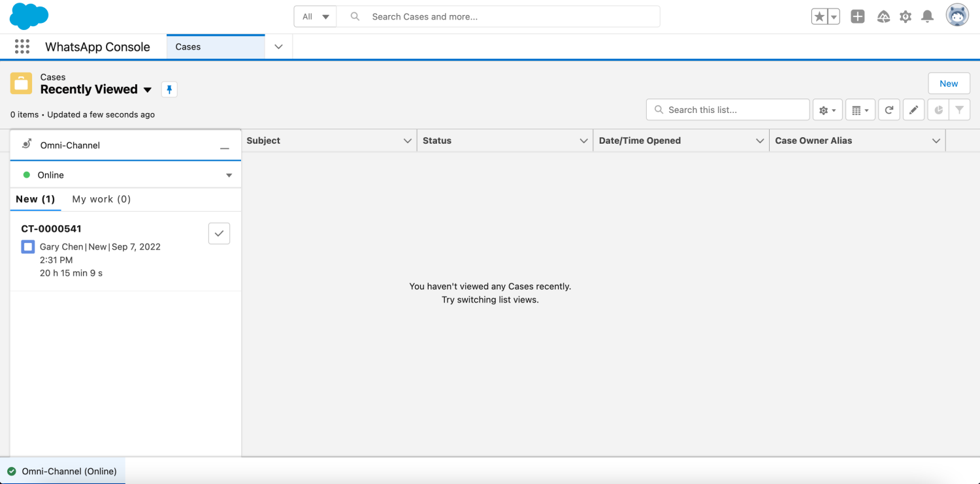Screen dimensions: 980x484
Task: Select the Cases navigation tab
Action: (x=216, y=47)
